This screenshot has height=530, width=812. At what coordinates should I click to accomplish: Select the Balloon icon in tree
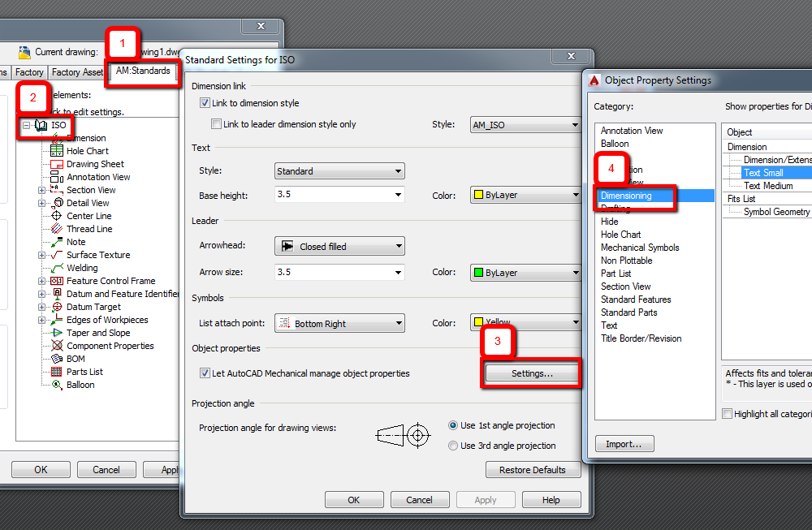[x=57, y=385]
